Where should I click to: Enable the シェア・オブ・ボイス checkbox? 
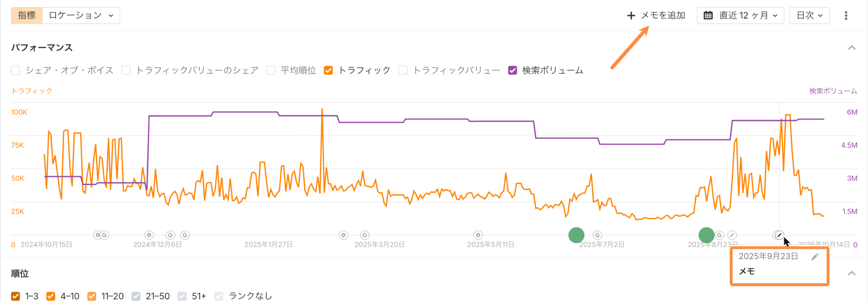tap(16, 70)
